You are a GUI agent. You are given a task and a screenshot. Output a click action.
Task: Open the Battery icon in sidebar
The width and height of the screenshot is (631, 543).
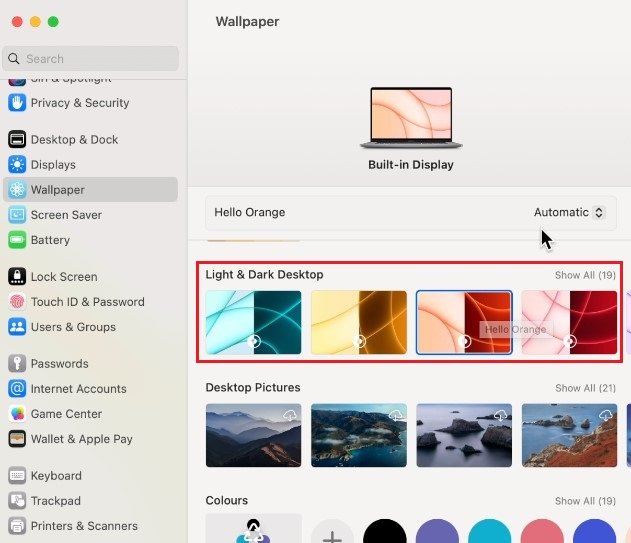coord(17,239)
